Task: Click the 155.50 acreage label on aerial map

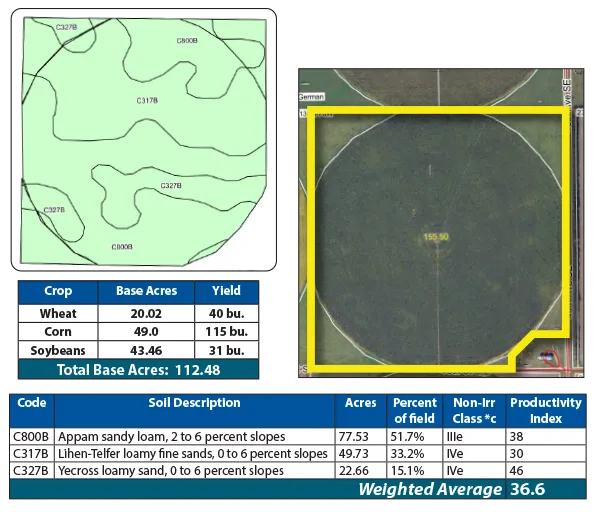Action: point(435,237)
